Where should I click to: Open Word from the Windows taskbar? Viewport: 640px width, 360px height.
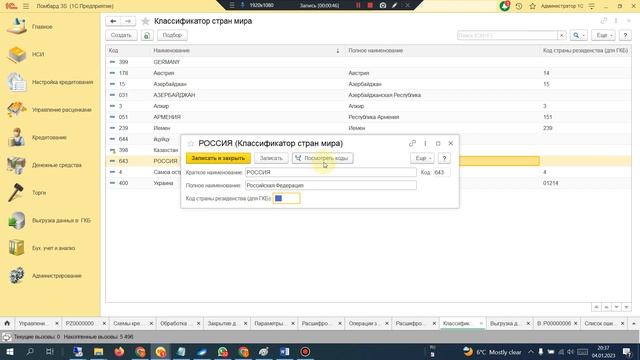[x=284, y=352]
